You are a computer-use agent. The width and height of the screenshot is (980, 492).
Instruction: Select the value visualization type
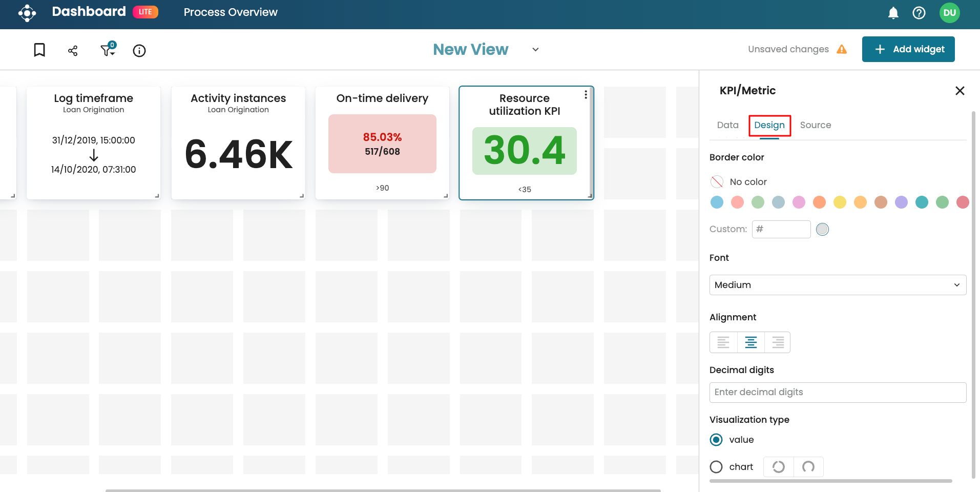point(716,440)
